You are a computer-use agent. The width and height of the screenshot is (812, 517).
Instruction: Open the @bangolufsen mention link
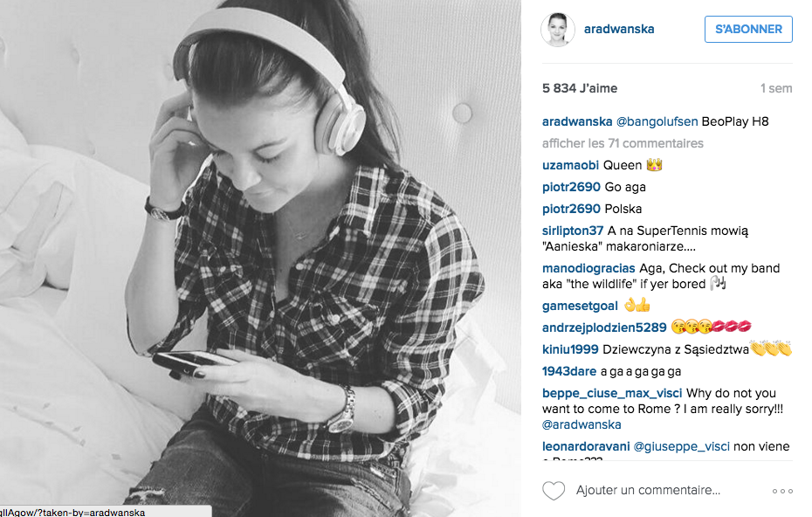tap(657, 121)
